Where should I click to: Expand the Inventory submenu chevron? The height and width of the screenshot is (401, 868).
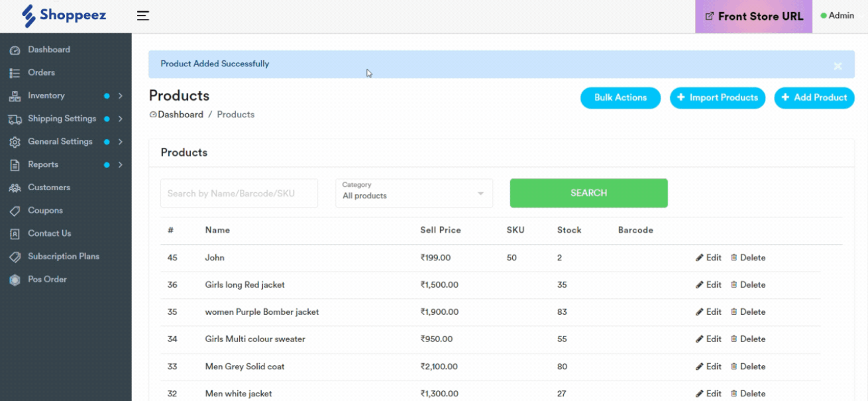(x=120, y=96)
